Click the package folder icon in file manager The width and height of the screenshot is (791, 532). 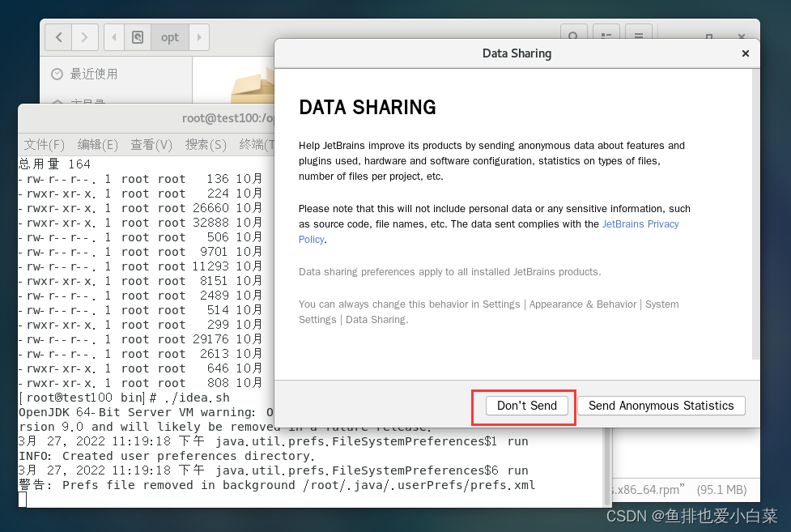point(253,87)
